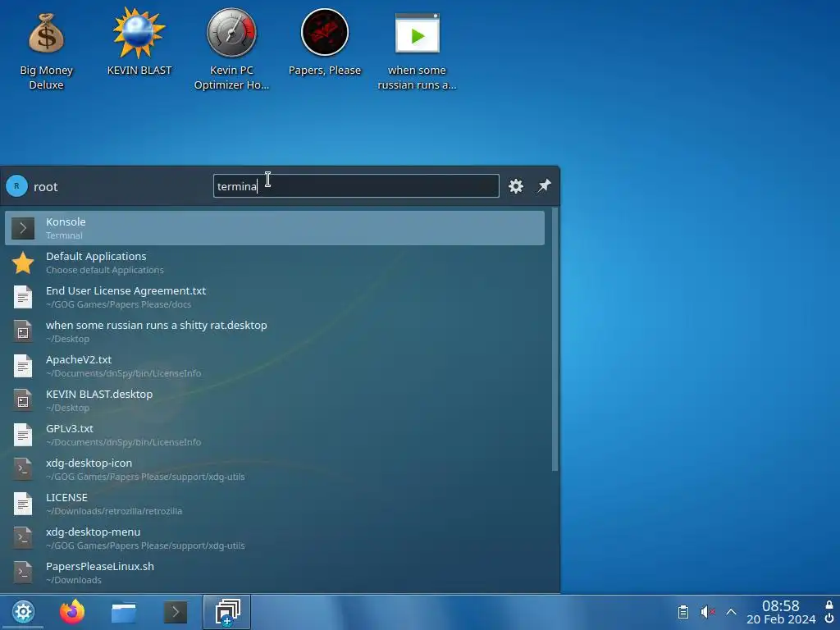840x630 pixels.
Task: Open the Konsole taskbar launcher
Action: click(x=176, y=612)
